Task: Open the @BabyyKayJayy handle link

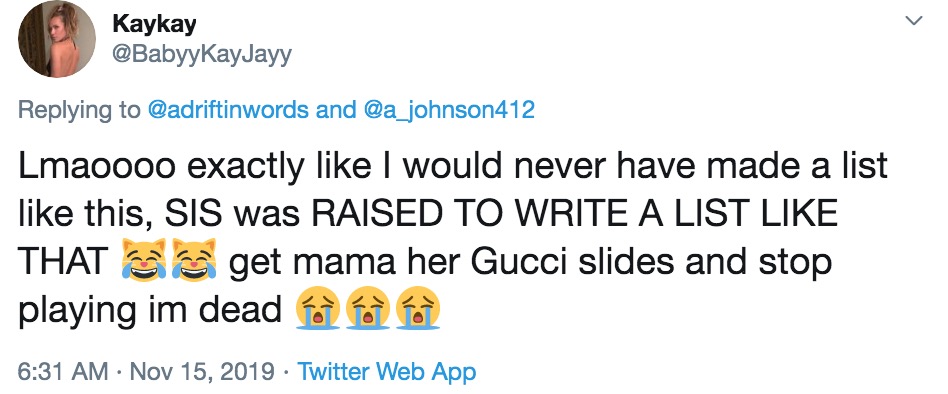Action: tap(202, 55)
